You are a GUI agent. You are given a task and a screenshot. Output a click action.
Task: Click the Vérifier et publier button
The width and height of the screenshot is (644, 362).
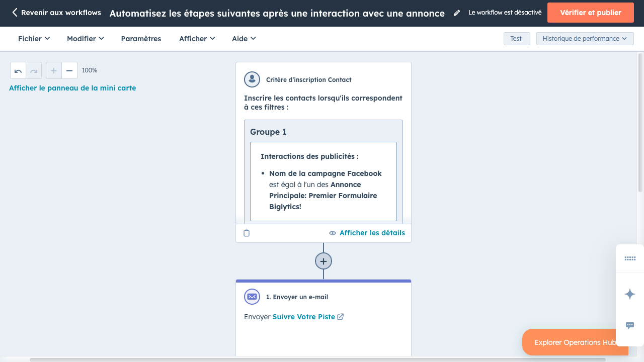pyautogui.click(x=590, y=13)
